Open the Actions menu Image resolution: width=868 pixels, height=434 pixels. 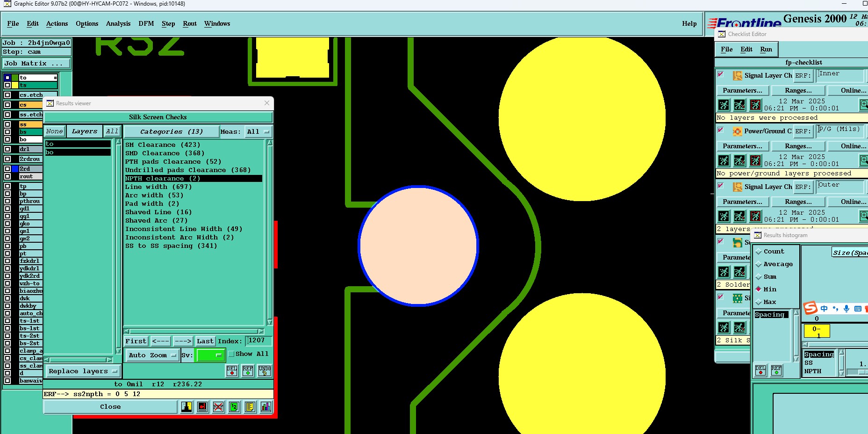57,24
